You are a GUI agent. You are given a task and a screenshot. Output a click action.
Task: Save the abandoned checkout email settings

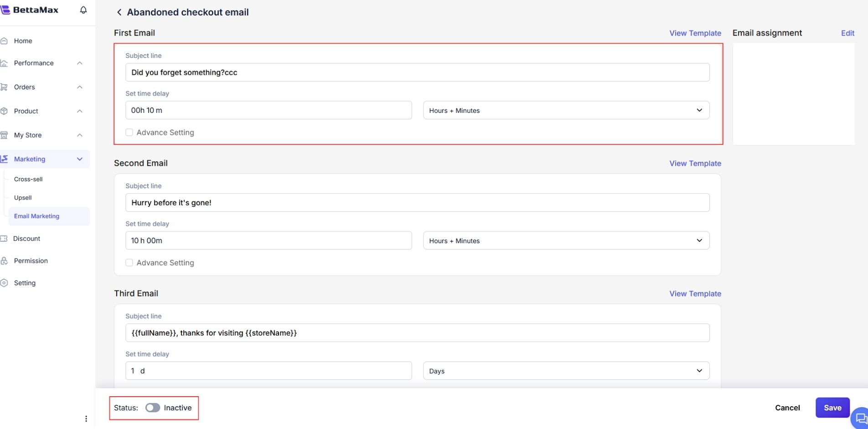[x=832, y=408]
